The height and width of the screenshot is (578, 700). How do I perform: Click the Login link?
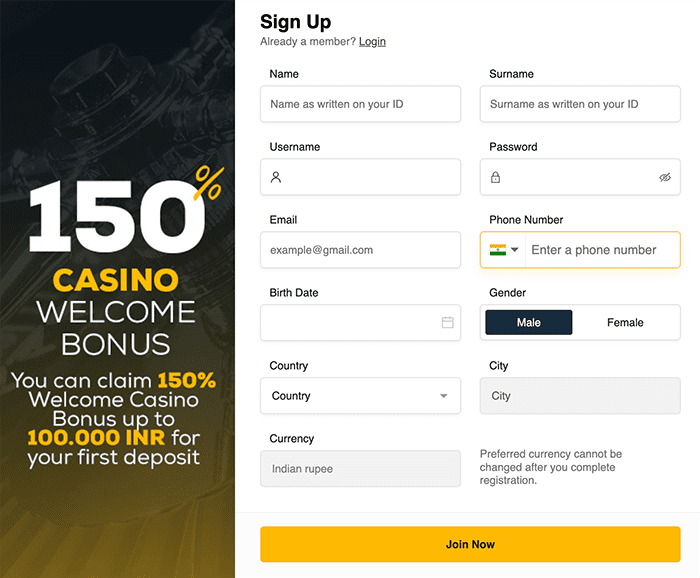(x=372, y=42)
